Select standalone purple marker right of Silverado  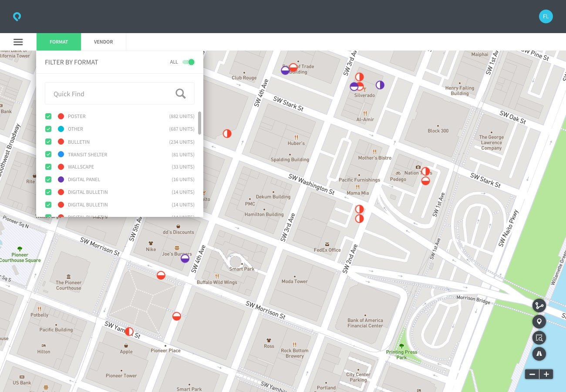pos(380,85)
